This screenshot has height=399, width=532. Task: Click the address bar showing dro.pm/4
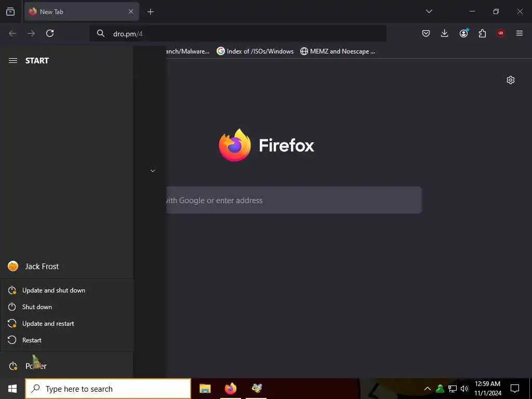pos(237,34)
